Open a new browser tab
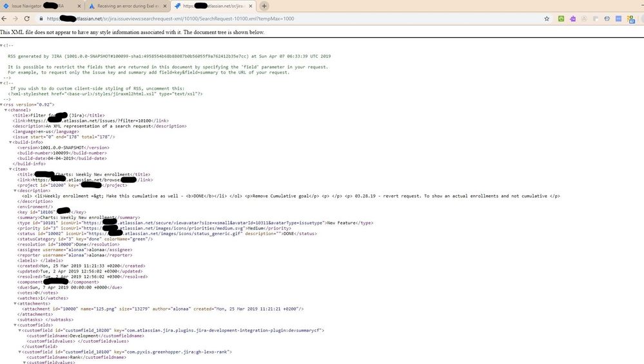Viewport: 644px width, 364px height. (264, 6)
